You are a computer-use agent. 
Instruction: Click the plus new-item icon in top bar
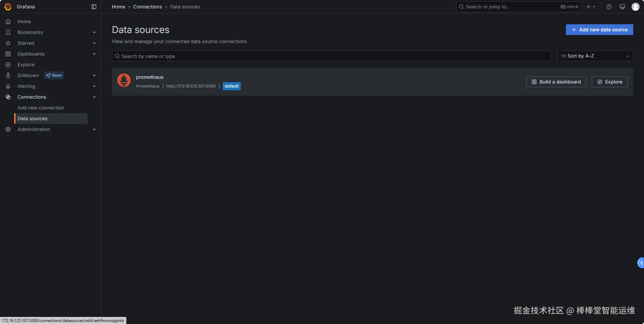(588, 7)
